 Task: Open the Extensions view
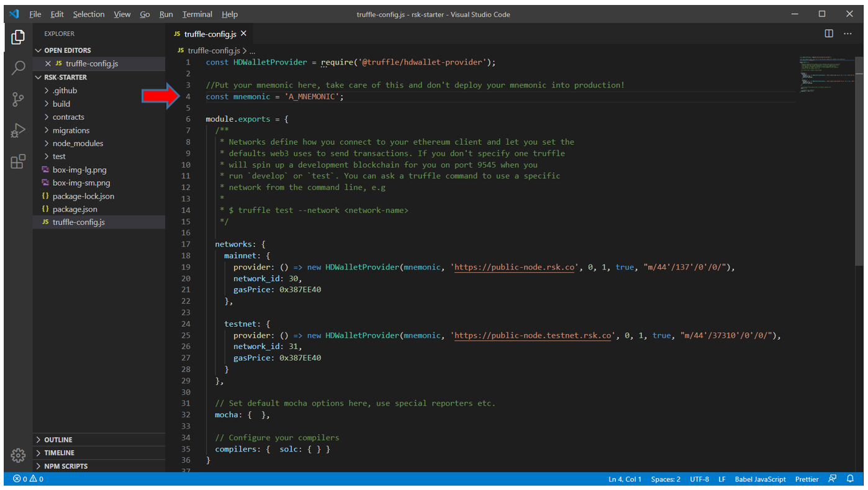tap(18, 161)
